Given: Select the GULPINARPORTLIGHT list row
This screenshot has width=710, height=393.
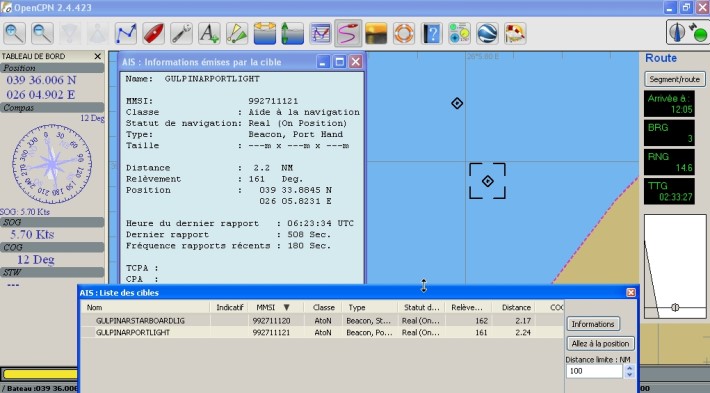Looking at the screenshot, I should pos(322,332).
